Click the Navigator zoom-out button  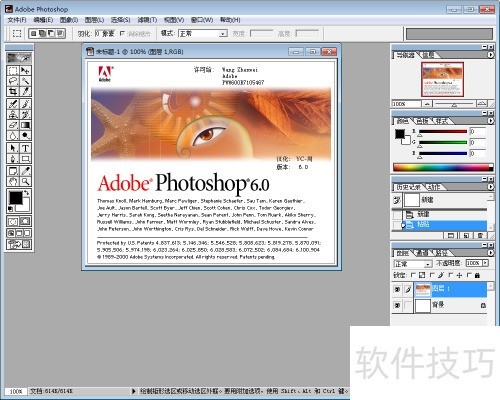[427, 104]
